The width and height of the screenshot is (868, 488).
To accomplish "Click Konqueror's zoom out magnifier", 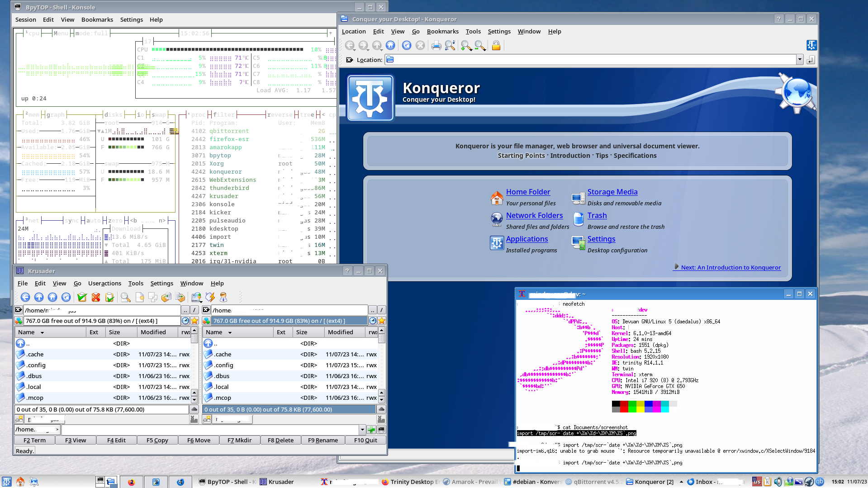I will [x=480, y=45].
